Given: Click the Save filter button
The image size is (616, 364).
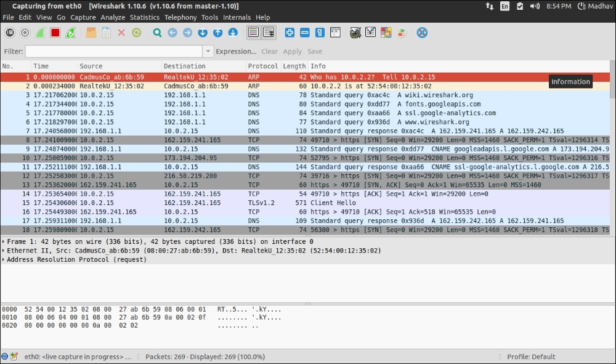Looking at the screenshot, I should pyautogui.click(x=315, y=52).
